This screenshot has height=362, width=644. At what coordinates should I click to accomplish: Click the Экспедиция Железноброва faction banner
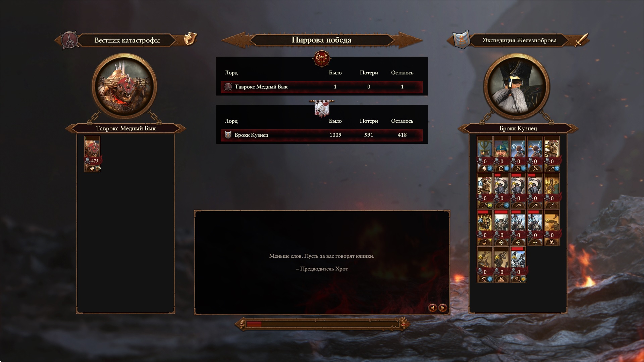point(520,40)
